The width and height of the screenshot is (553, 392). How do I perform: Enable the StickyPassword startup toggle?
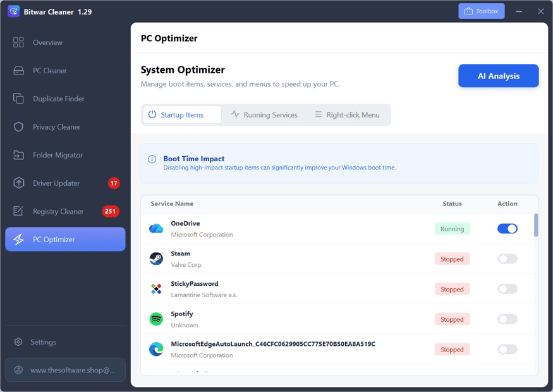tap(507, 289)
